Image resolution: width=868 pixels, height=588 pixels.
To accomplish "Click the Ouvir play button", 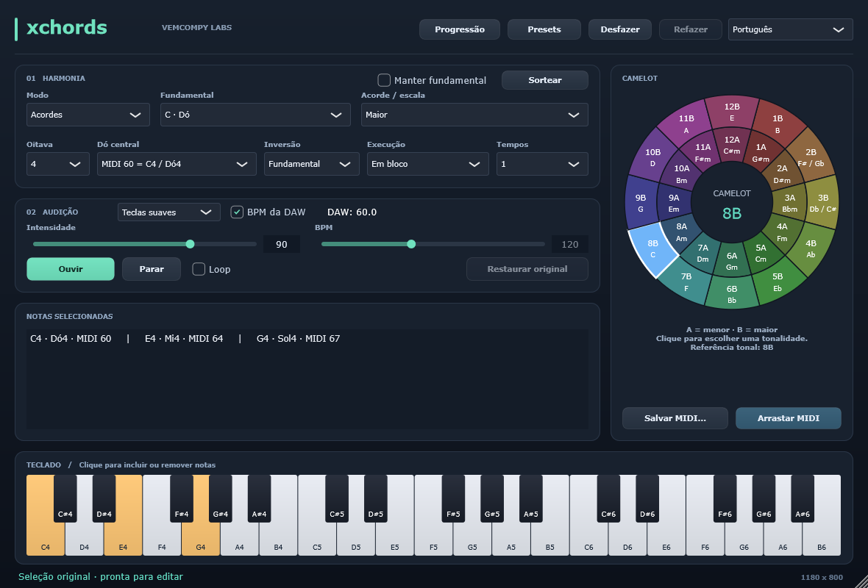I will 71,269.
